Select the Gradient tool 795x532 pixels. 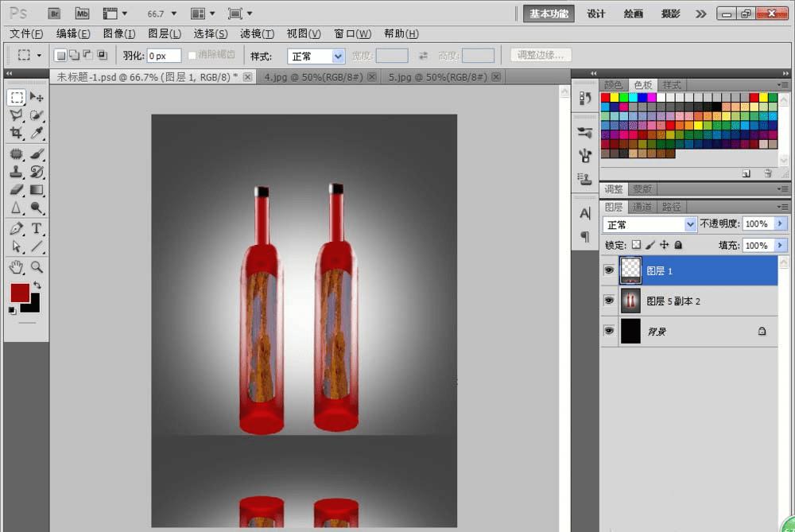pyautogui.click(x=37, y=190)
